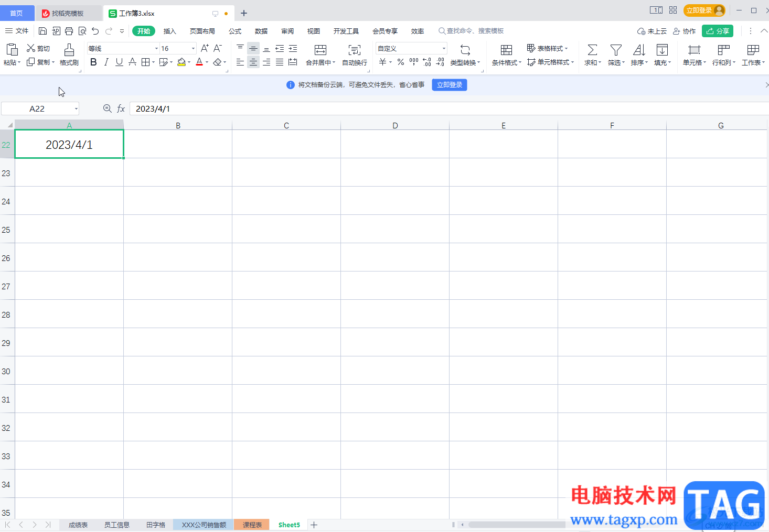
Task: Select column C header
Action: pos(286,125)
